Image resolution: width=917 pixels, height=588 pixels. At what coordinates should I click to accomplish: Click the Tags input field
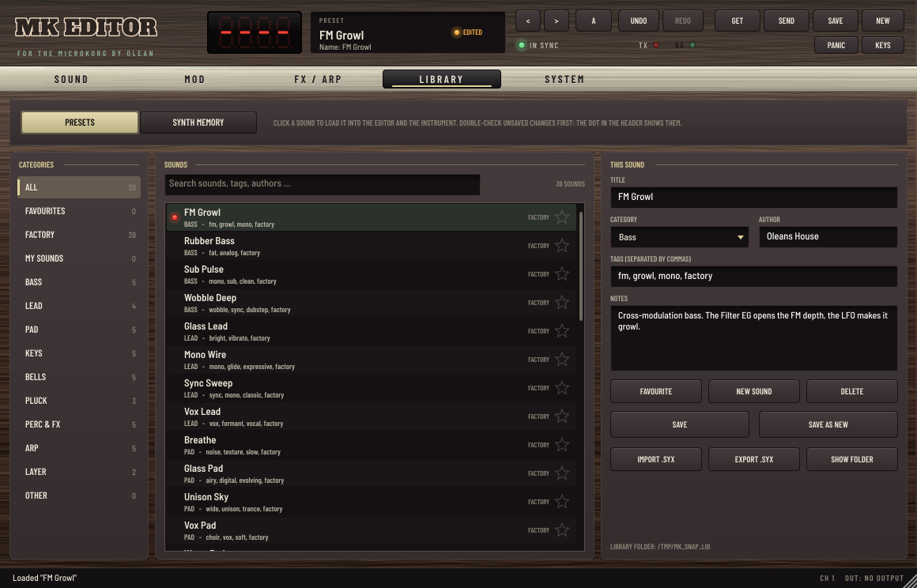754,276
